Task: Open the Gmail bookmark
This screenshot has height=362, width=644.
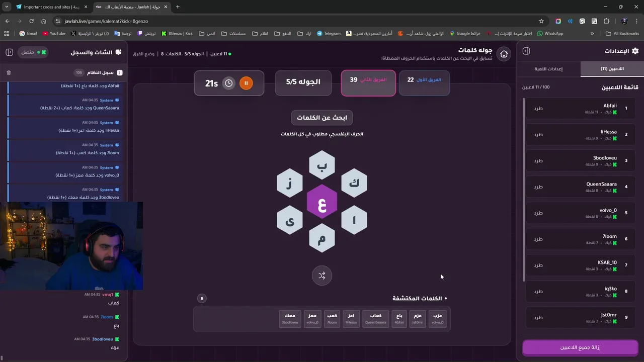Action: pos(28,34)
